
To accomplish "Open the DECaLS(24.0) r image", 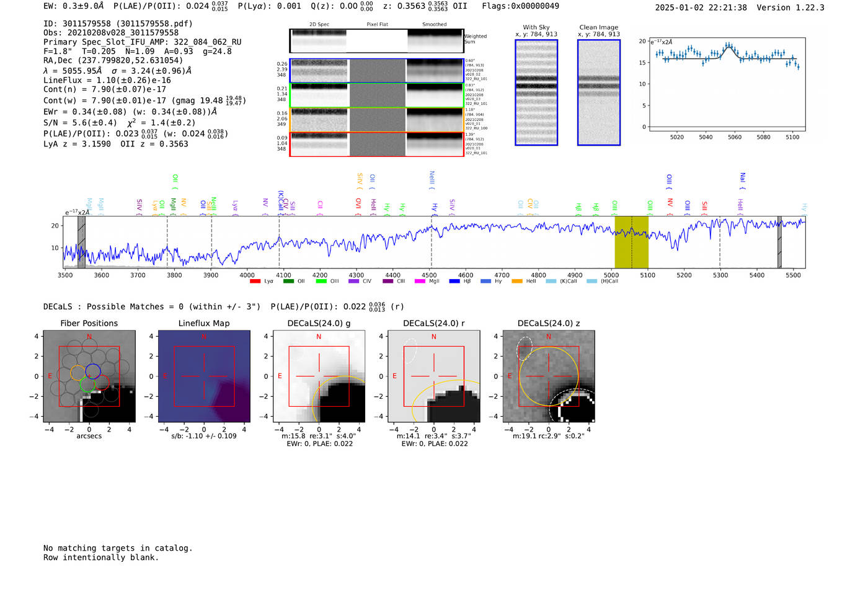I will click(434, 376).
